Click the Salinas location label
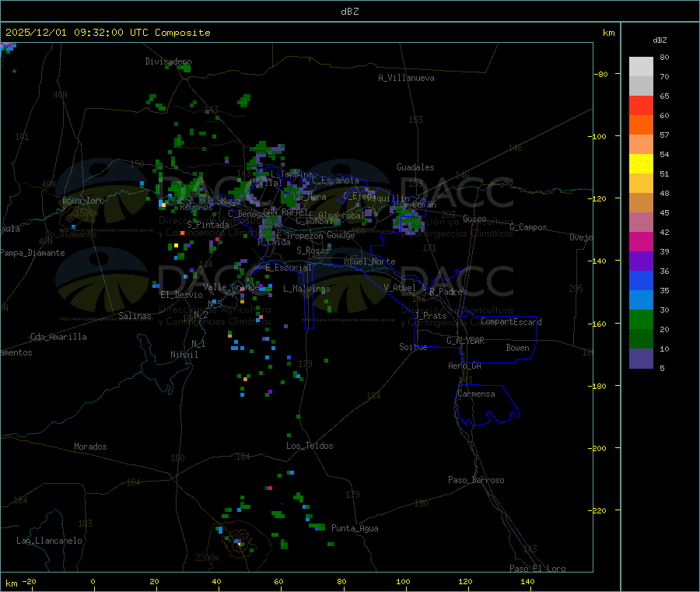The width and height of the screenshot is (700, 592). point(135,316)
